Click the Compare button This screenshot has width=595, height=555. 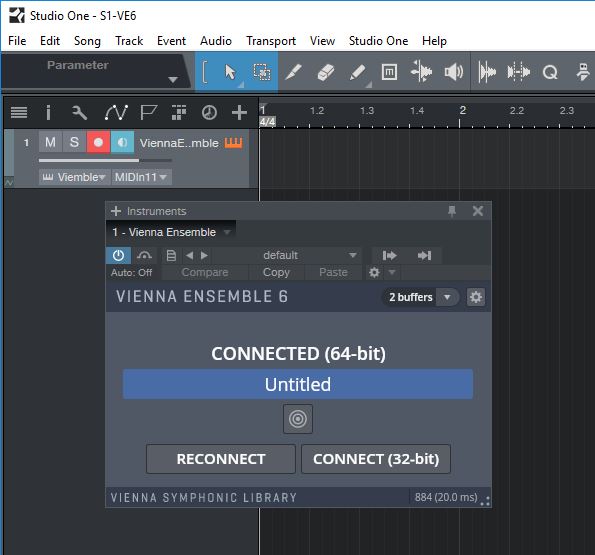(205, 272)
